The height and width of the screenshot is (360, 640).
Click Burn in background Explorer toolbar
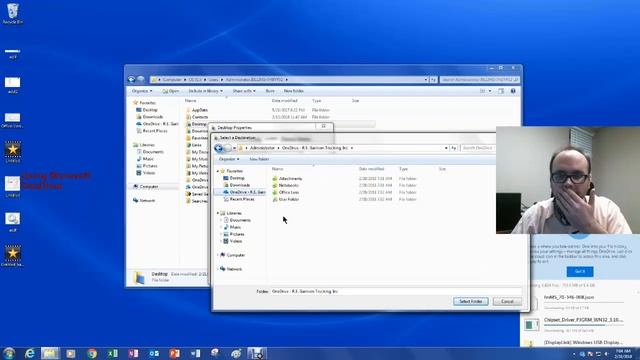point(270,91)
